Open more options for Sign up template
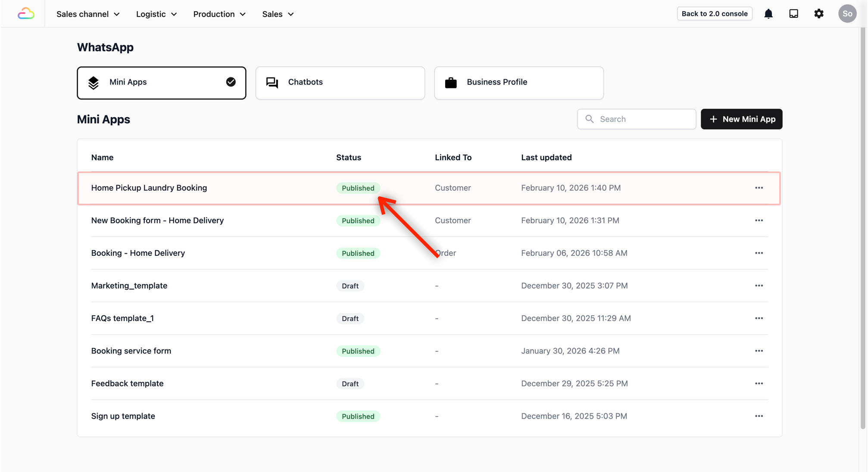The height and width of the screenshot is (472, 868). (x=759, y=416)
